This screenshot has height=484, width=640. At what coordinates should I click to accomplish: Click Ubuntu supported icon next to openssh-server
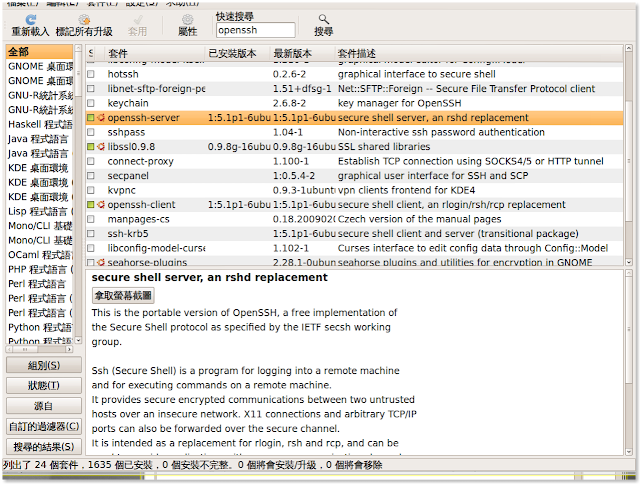(101, 118)
